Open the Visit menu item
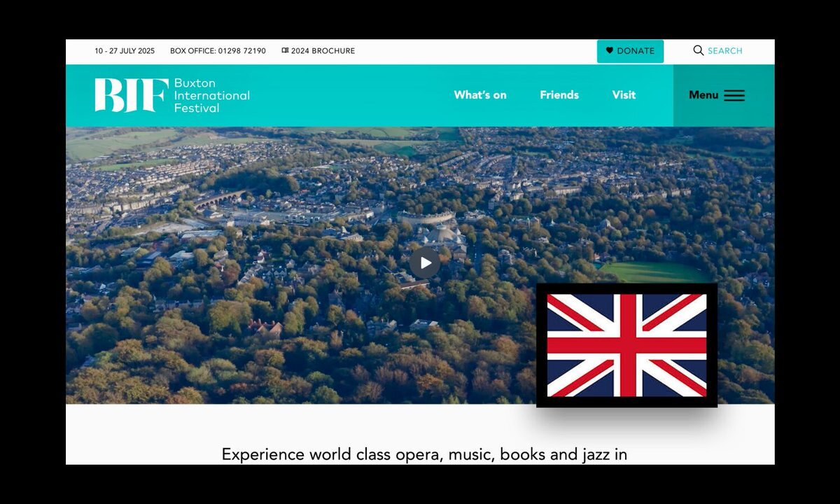Screen dimensions: 840x504 pos(624,95)
